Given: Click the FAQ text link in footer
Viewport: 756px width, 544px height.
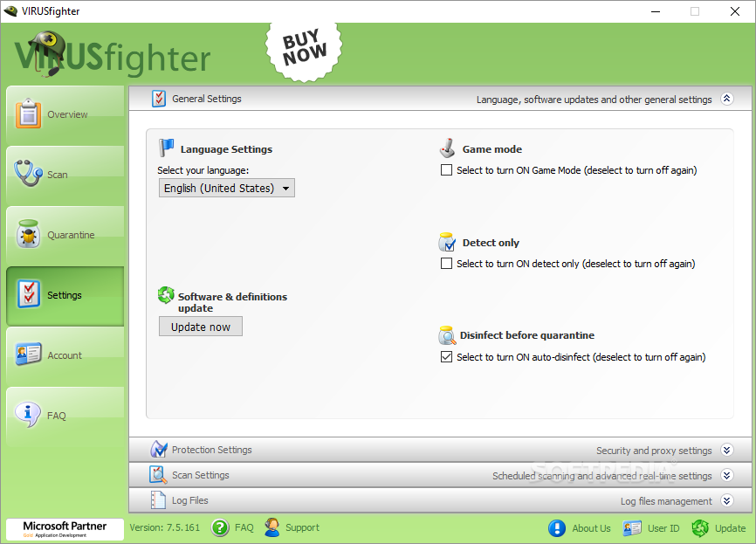Looking at the screenshot, I should point(244,527).
